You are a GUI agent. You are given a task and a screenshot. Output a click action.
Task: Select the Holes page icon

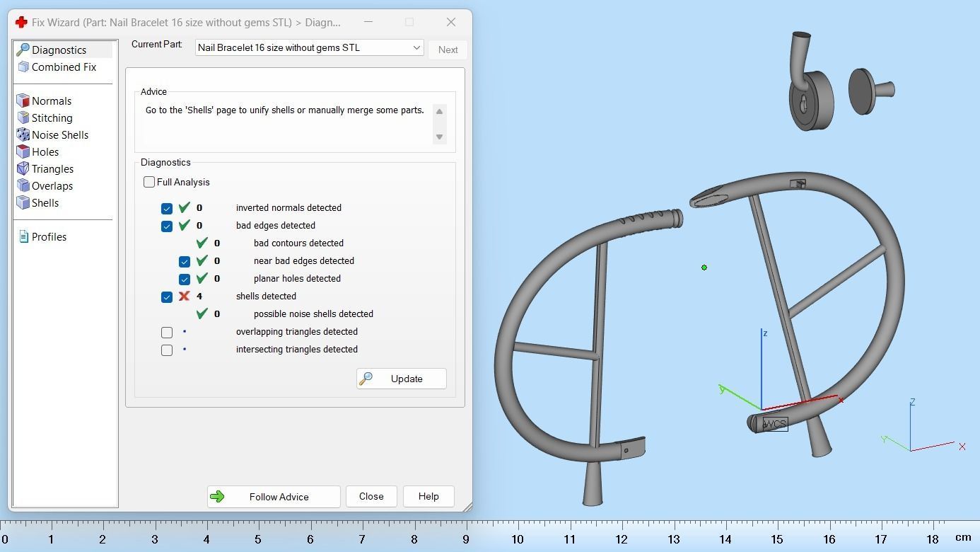(23, 151)
